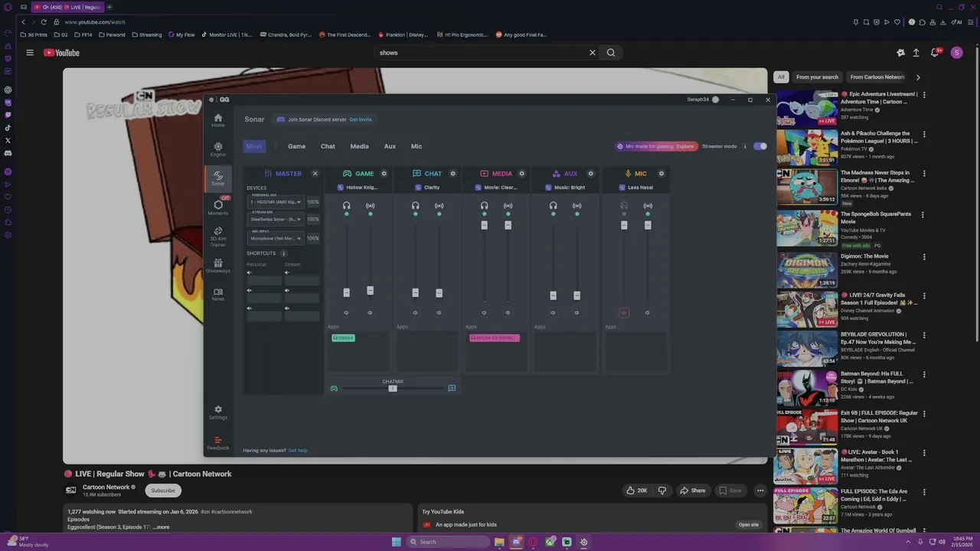
Task: Click the YouTube logo
Action: click(x=61, y=53)
